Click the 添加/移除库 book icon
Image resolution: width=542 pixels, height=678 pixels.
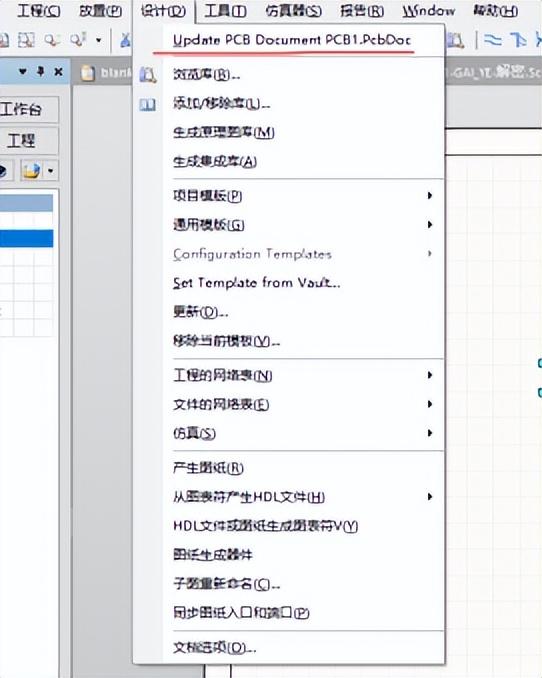[148, 104]
